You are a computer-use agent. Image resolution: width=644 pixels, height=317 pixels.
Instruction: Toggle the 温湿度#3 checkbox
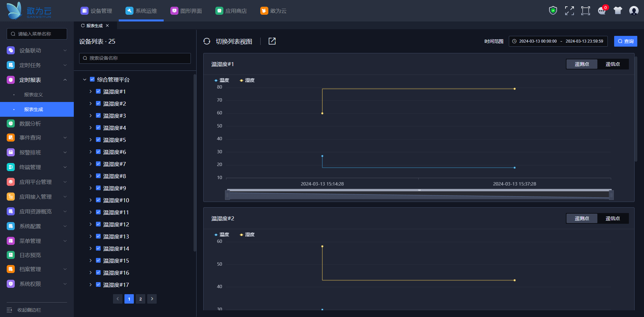click(x=98, y=116)
